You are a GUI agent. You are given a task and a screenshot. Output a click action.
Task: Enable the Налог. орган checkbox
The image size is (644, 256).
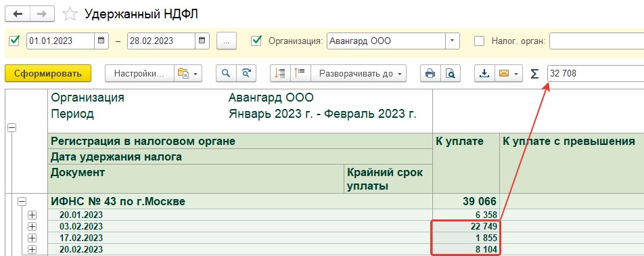(x=480, y=41)
